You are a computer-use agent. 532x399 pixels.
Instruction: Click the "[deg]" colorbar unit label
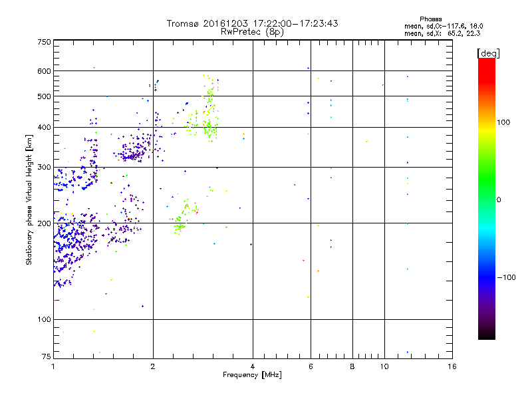(488, 53)
